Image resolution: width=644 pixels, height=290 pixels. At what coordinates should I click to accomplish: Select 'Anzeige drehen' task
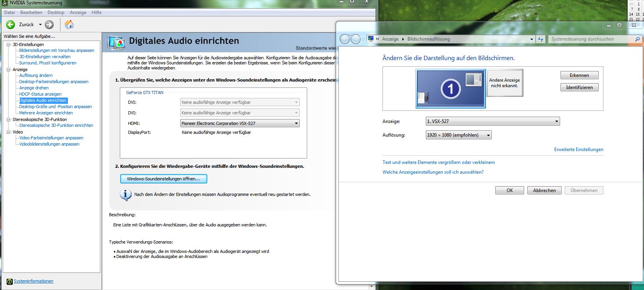point(34,88)
